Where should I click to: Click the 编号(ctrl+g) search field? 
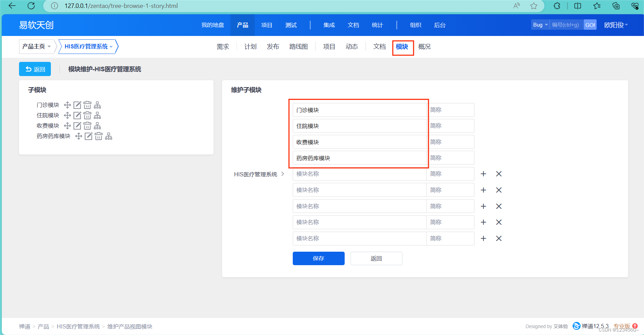(566, 25)
